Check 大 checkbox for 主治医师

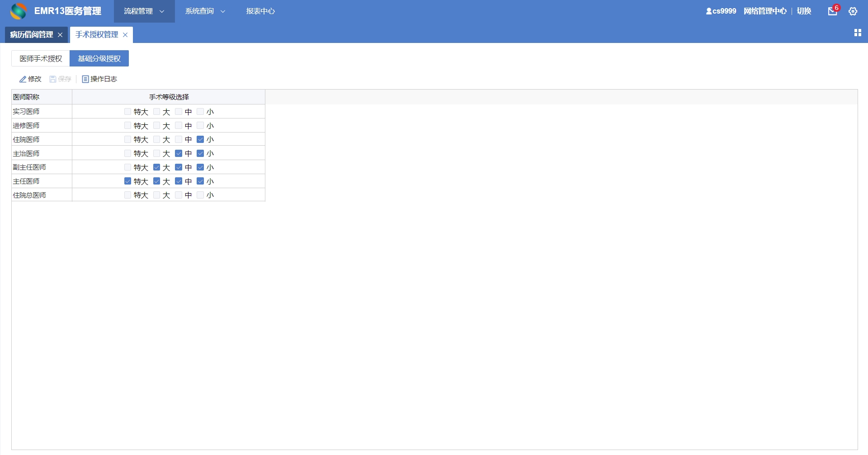pos(156,153)
